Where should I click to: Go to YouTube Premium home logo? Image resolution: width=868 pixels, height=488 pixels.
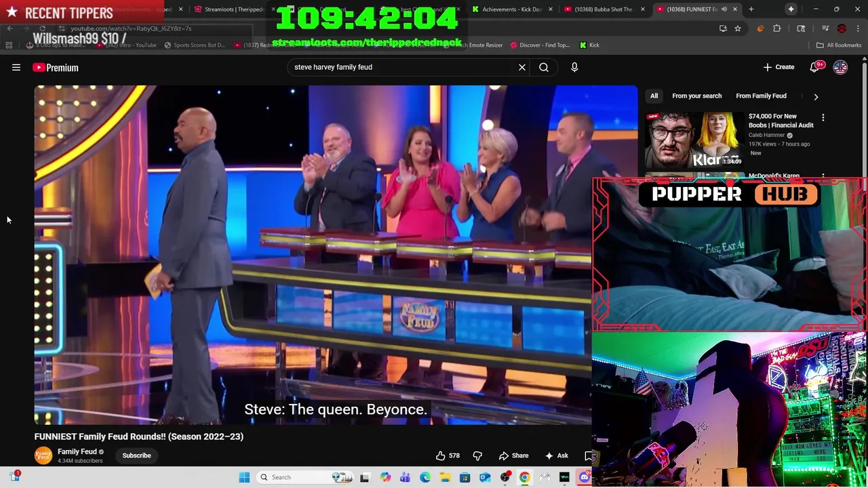click(56, 67)
